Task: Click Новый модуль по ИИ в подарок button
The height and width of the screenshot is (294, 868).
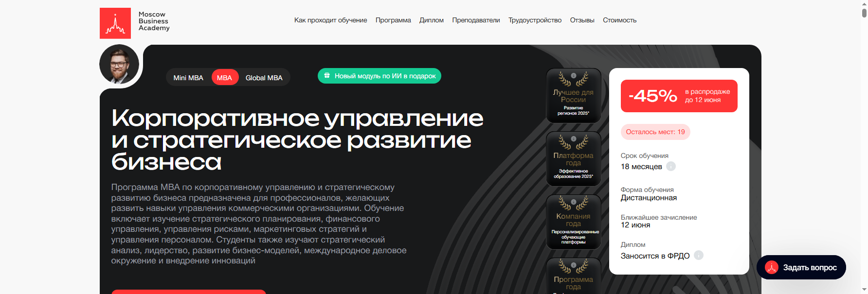Action: coord(380,76)
